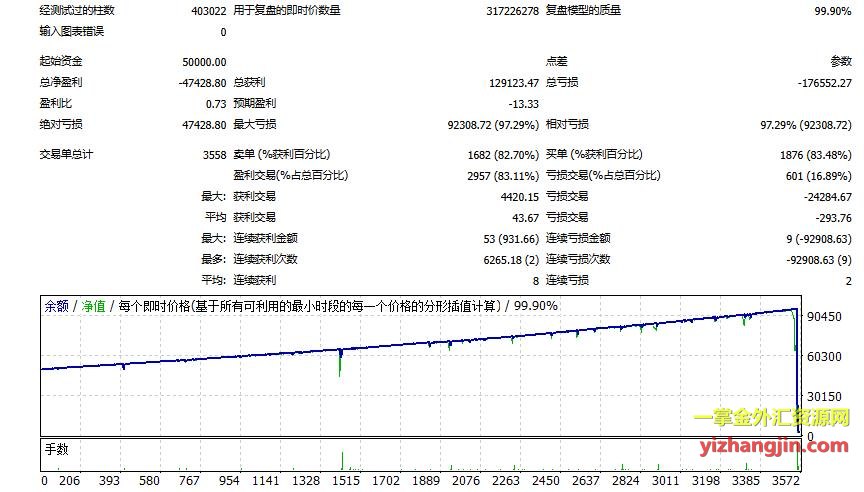Click the 盈利比 value 0.73
The image size is (864, 492).
pos(216,103)
